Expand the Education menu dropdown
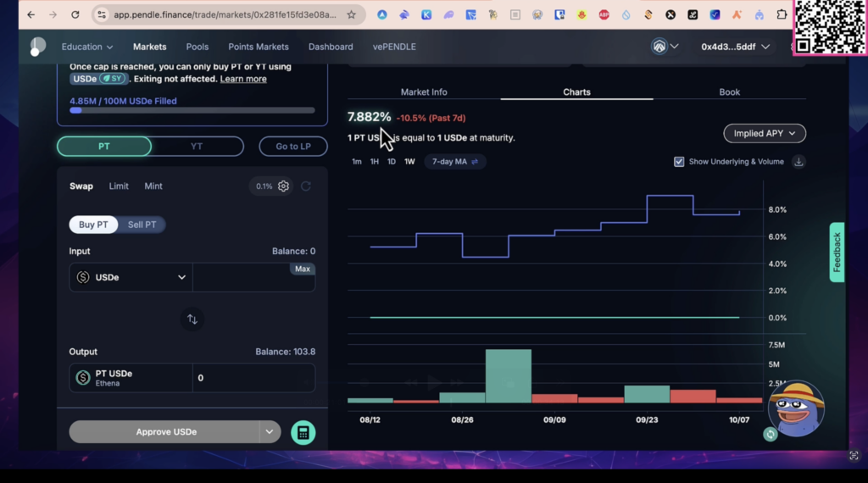Viewport: 868px width, 483px height. tap(87, 47)
